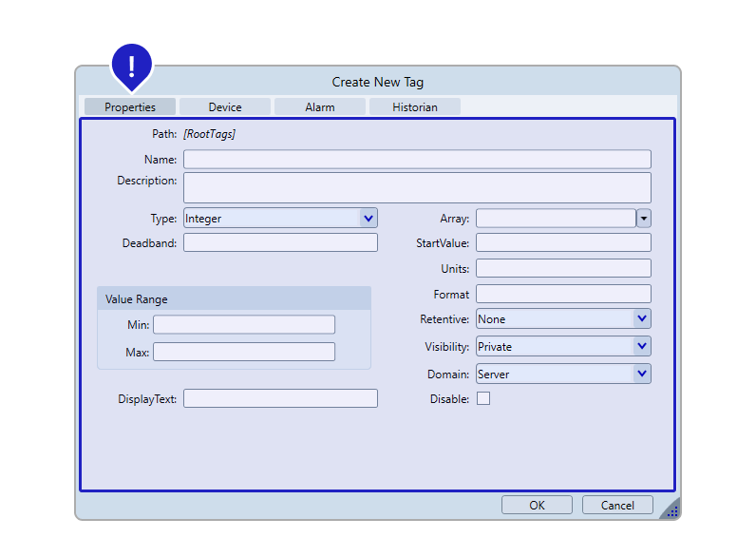Open the Retentive dropdown
Viewport: 756px width, 557px height.
tap(563, 319)
